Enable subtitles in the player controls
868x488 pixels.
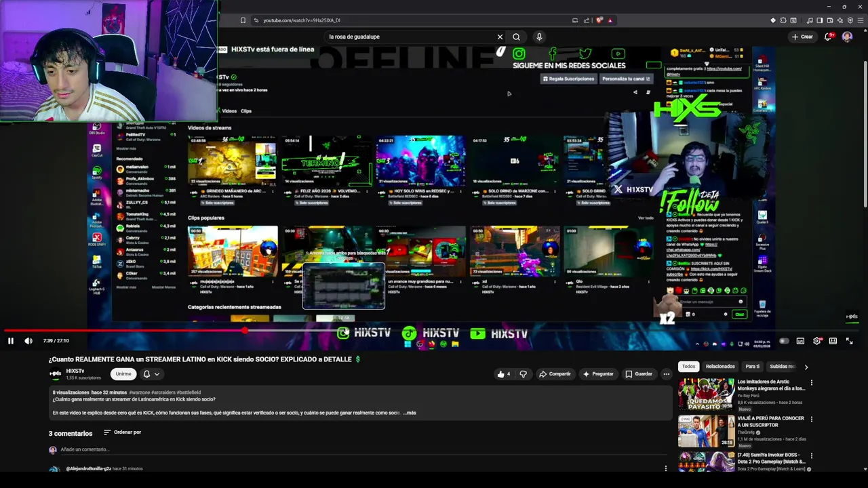[800, 341]
